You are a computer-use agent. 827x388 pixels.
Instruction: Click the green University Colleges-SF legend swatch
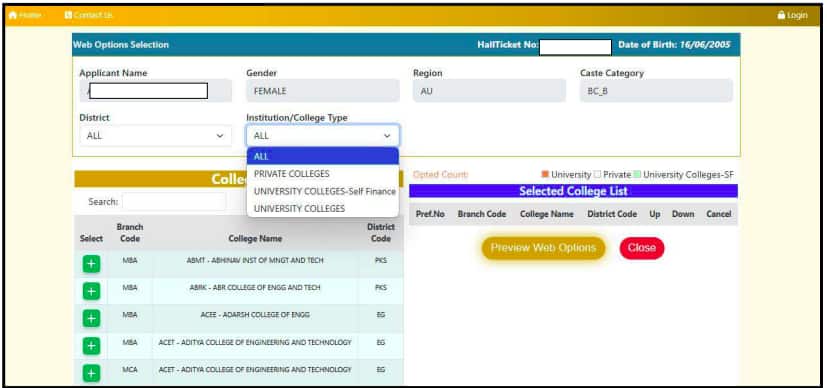(x=637, y=174)
